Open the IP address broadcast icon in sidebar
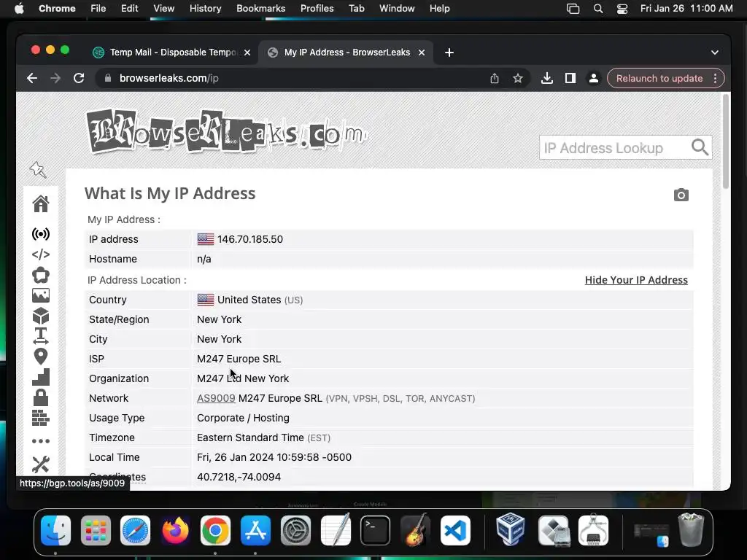 point(41,234)
